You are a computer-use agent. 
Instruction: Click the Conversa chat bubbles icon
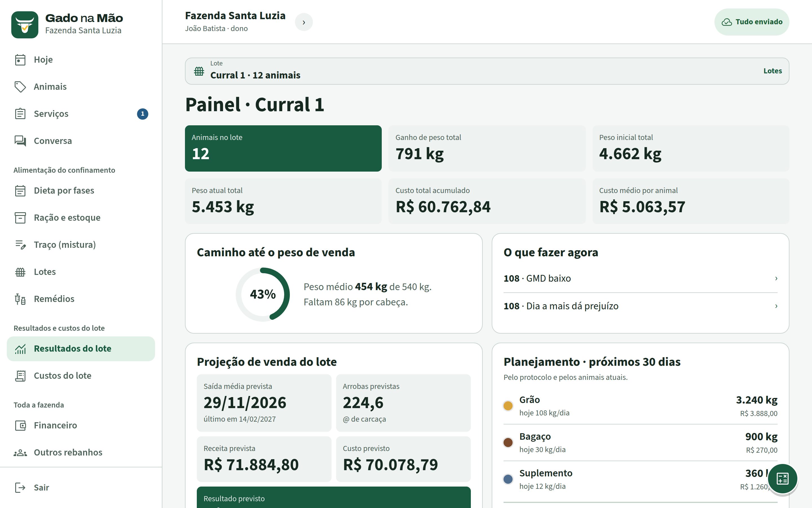[20, 141]
